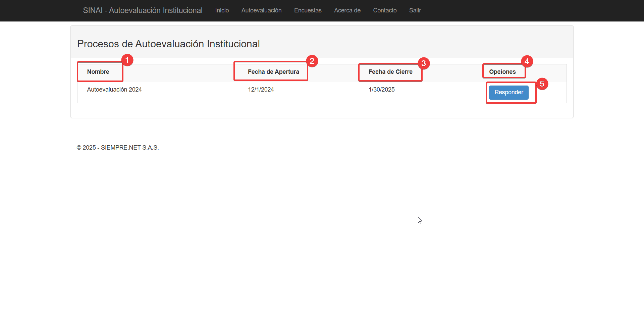Open the Acerca de page
The height and width of the screenshot is (317, 644).
click(347, 10)
